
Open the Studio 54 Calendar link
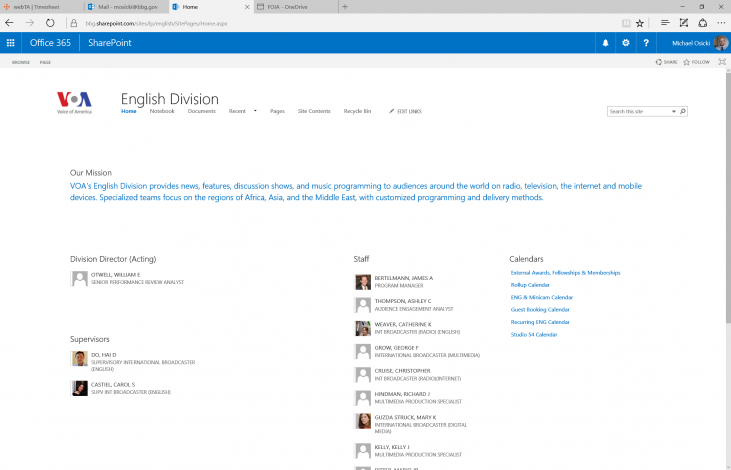pos(534,335)
